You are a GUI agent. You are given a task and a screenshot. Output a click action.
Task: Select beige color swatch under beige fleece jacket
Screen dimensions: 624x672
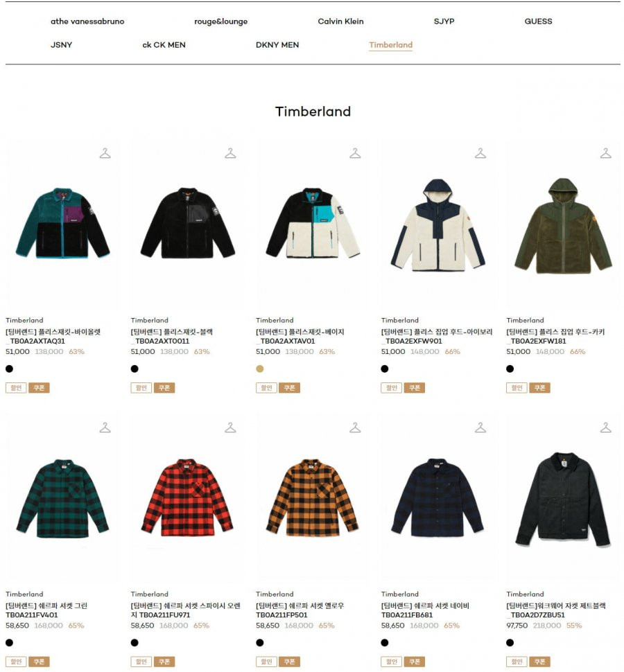tap(260, 369)
